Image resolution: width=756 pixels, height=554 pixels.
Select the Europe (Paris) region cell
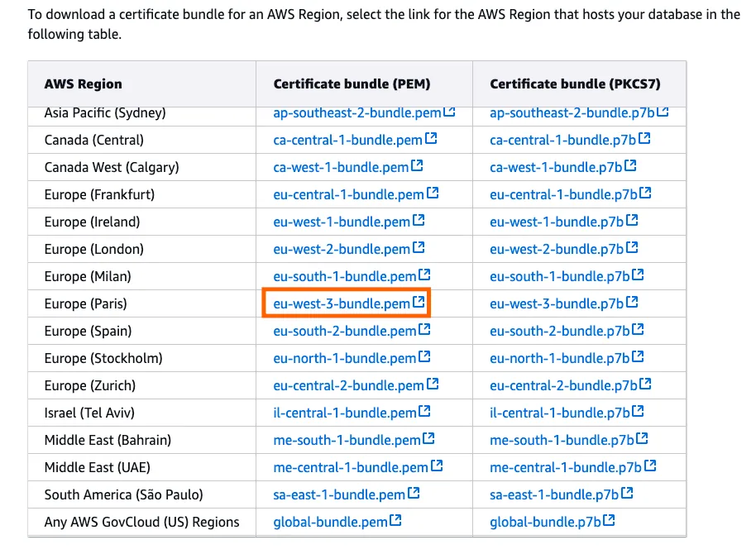click(x=141, y=303)
